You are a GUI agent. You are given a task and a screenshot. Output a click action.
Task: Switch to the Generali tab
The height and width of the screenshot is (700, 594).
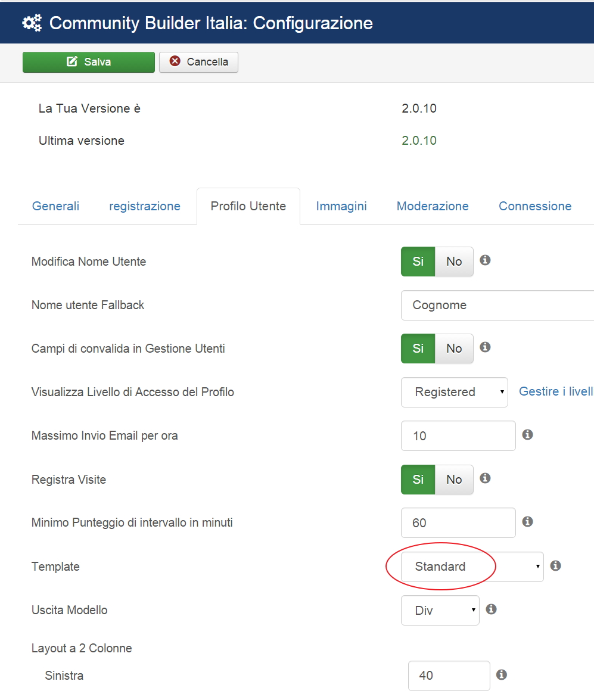[55, 206]
